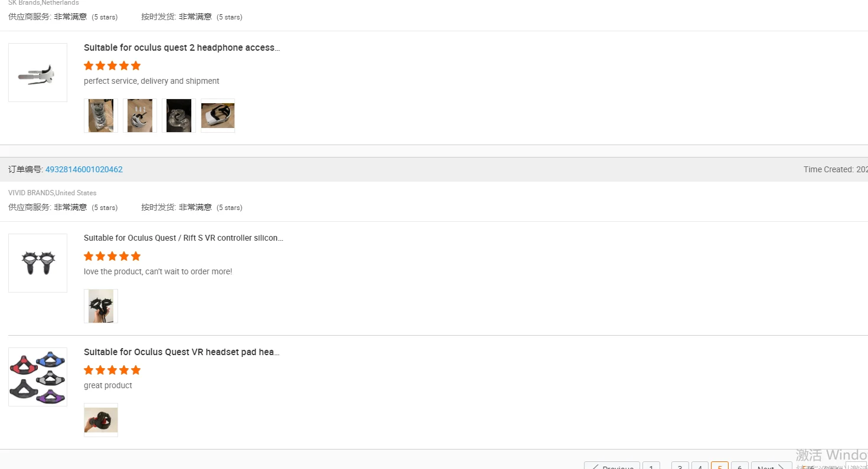Go to page 3 of reviews
The image size is (868, 469).
pos(680,465)
